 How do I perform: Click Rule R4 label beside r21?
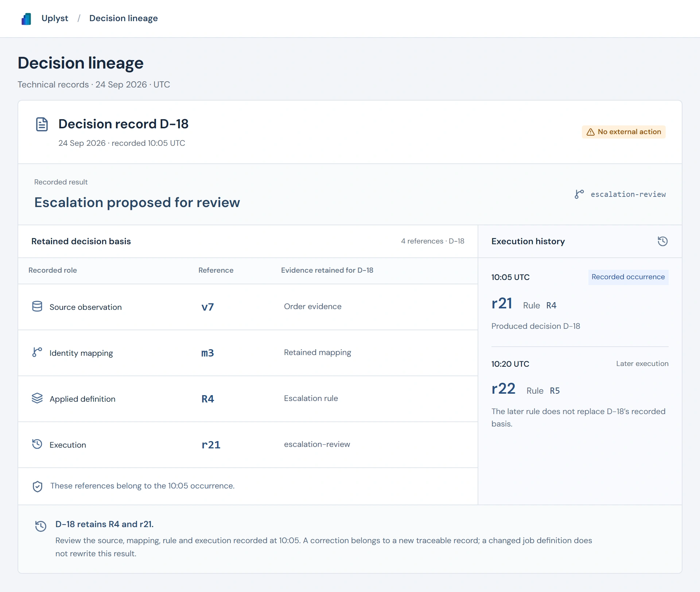(x=540, y=305)
